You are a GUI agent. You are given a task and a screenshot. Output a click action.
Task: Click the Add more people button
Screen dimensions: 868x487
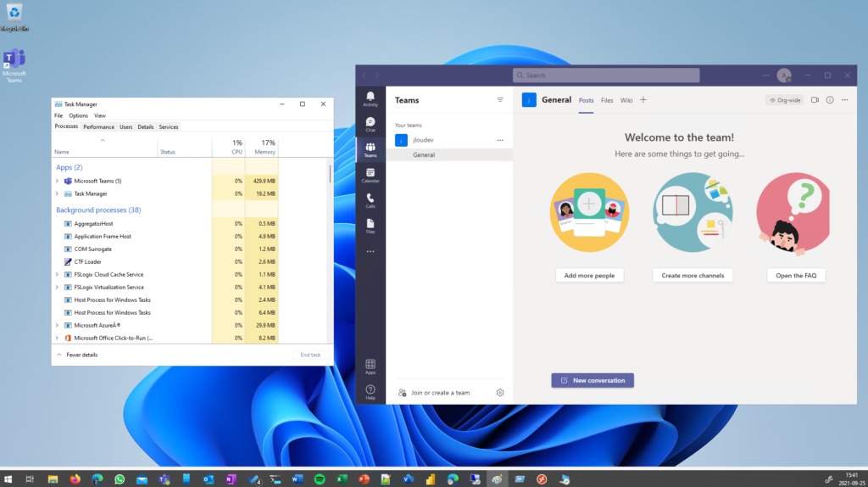(x=589, y=276)
